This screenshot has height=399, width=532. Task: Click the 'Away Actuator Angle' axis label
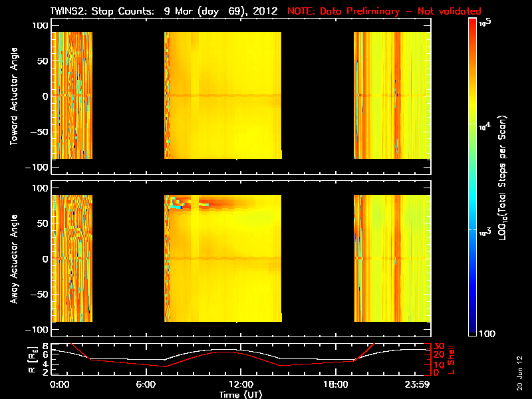pyautogui.click(x=13, y=258)
